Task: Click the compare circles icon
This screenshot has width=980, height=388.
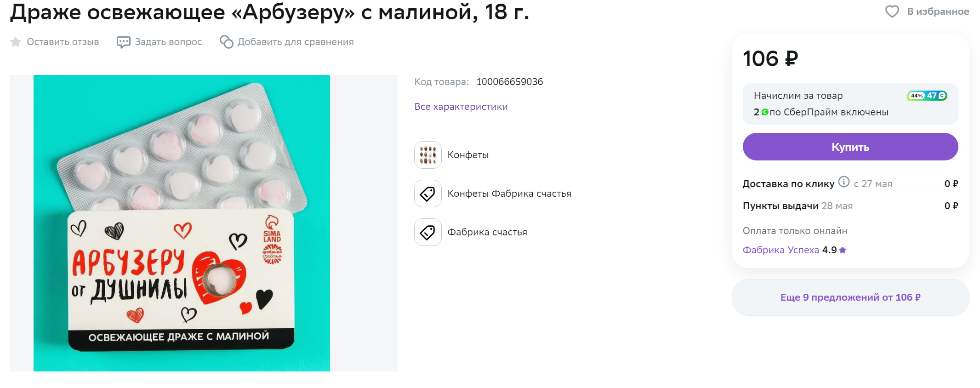Action: pos(226,42)
